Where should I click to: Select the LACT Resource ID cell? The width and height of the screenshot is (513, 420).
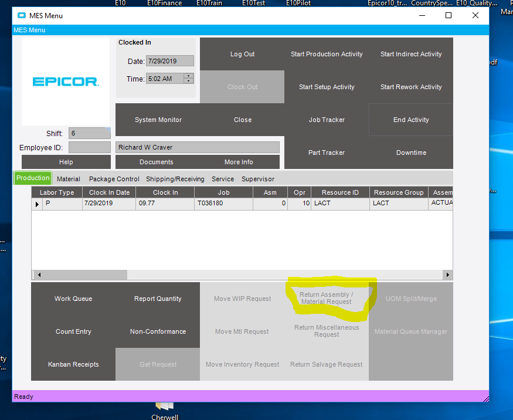[340, 204]
